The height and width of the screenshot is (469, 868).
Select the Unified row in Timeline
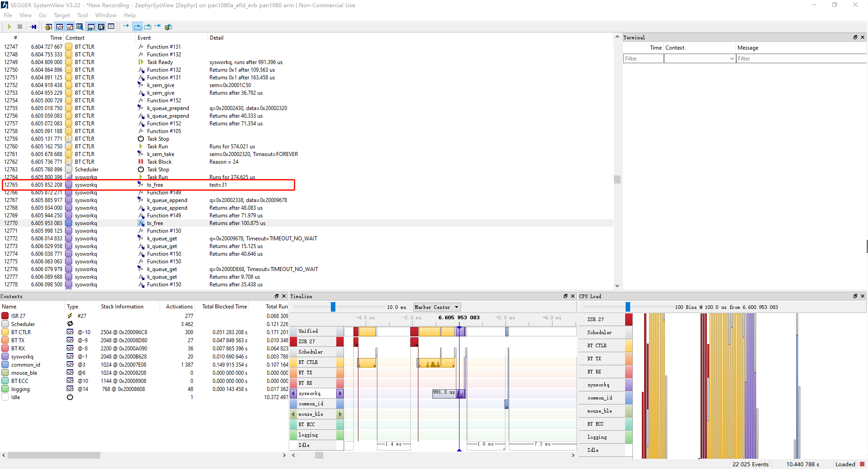coord(317,331)
